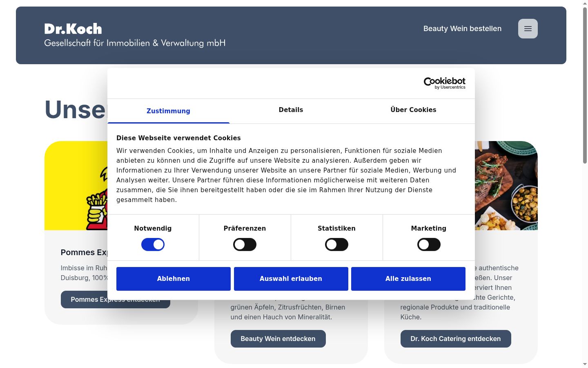Screen dimensions: 588x368
Task: Click the catering food photo
Action: (506, 186)
